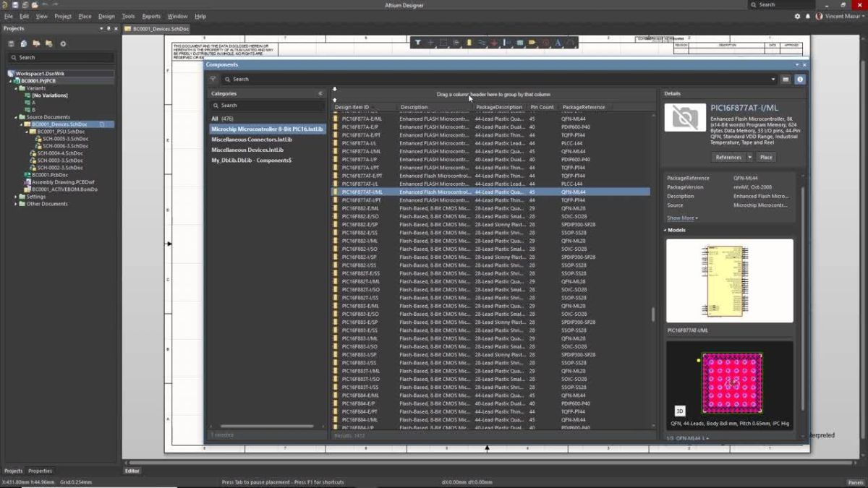Switch to the Properties tab at bottom left

point(40,470)
